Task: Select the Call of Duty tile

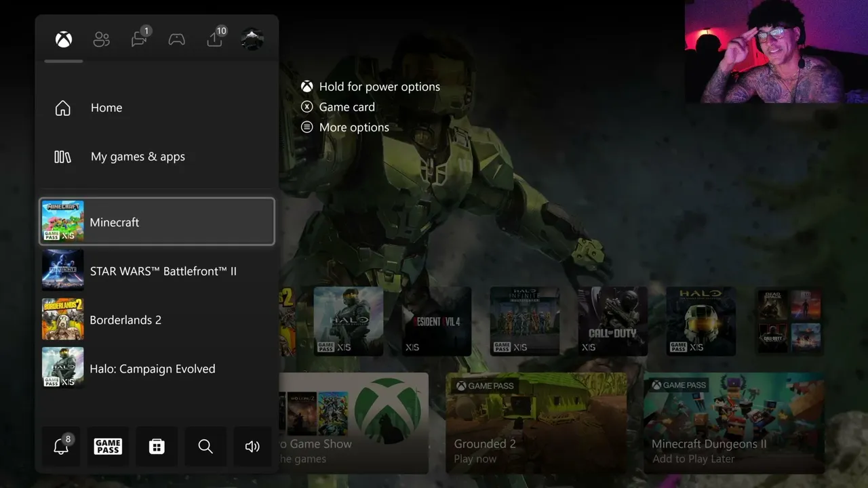Action: (x=613, y=321)
